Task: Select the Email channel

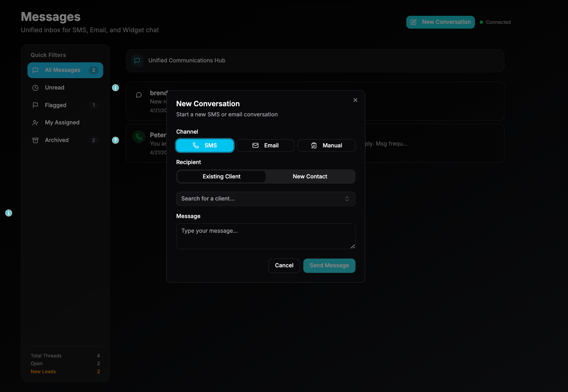Action: tap(266, 146)
